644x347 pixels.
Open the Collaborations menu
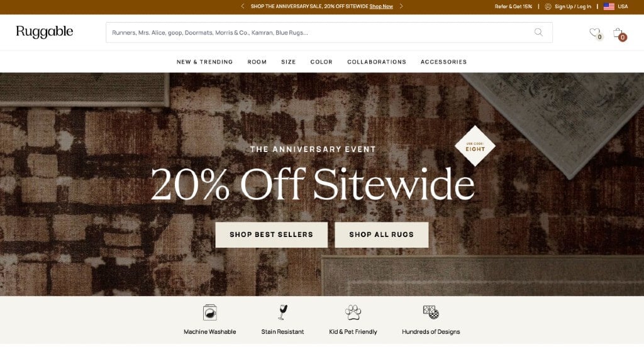pos(377,62)
